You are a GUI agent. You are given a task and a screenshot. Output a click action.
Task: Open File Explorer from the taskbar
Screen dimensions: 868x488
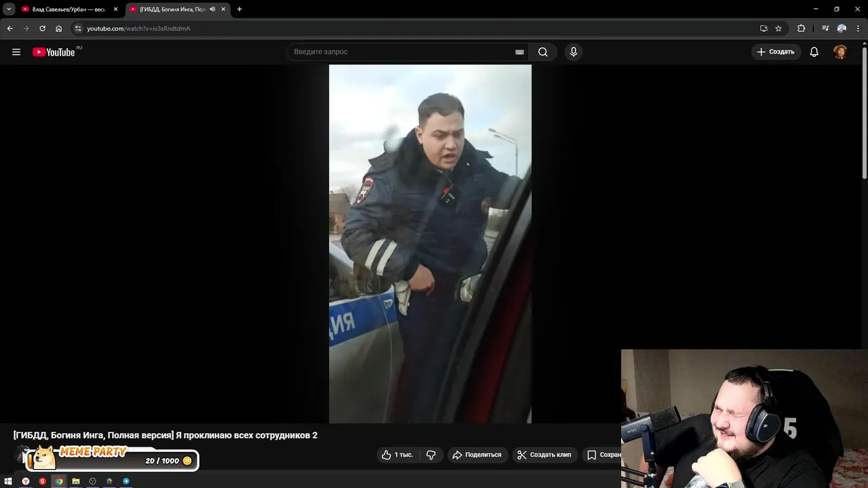click(x=76, y=481)
